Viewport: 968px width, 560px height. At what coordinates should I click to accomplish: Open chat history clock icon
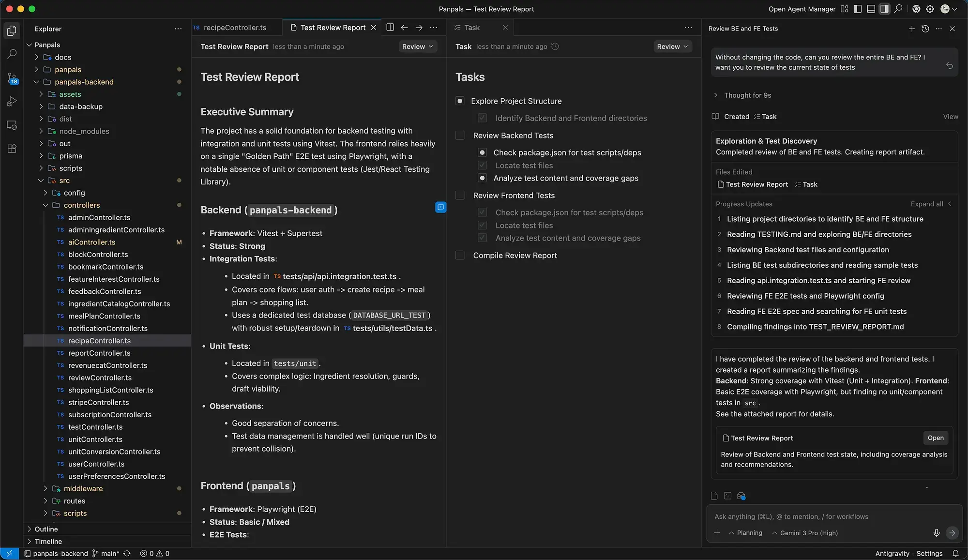click(x=925, y=29)
